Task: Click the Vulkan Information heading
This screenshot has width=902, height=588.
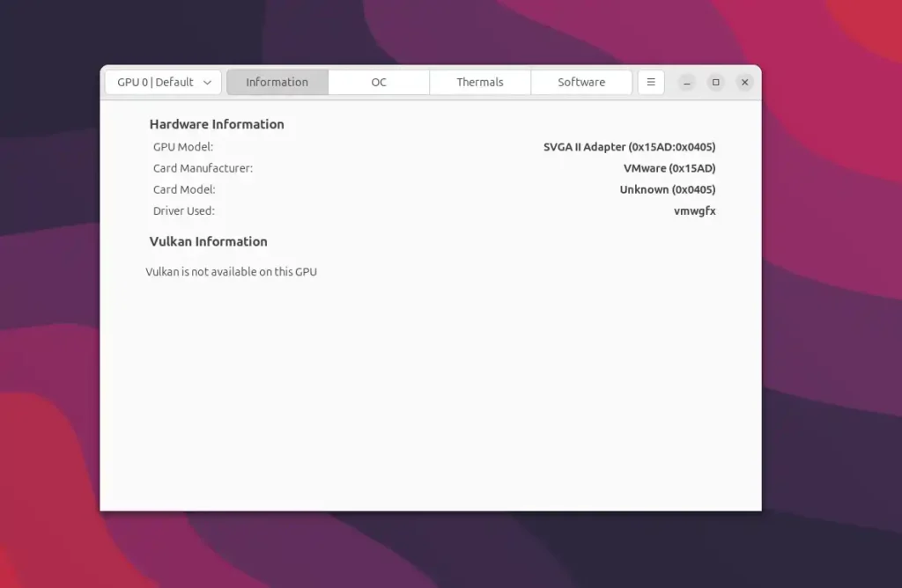Action: pyautogui.click(x=208, y=241)
